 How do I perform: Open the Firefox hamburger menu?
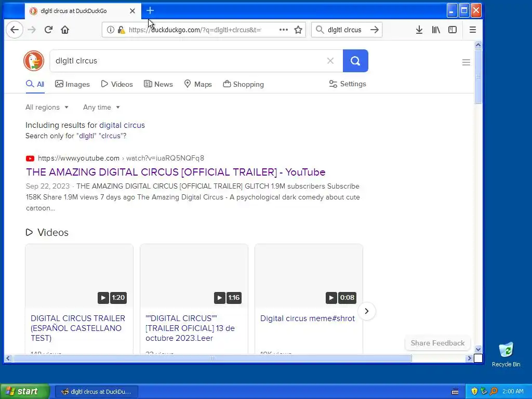(473, 30)
